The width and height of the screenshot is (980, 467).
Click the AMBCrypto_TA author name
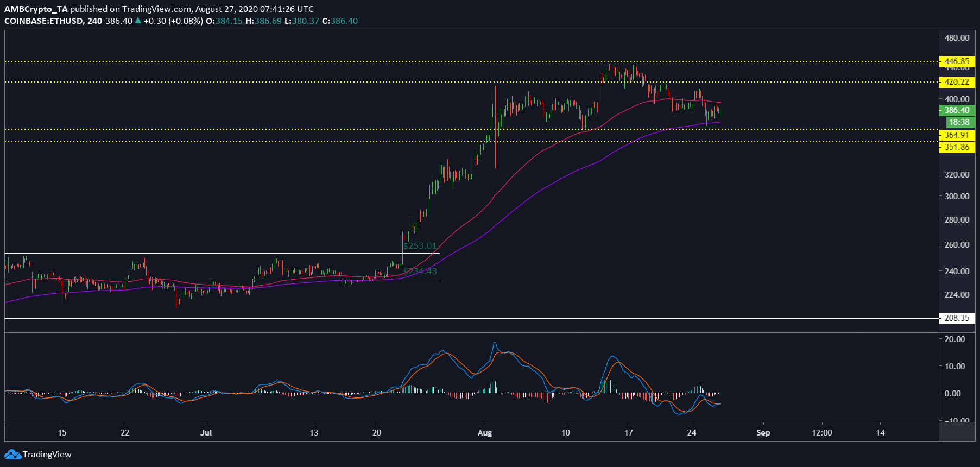pos(36,9)
